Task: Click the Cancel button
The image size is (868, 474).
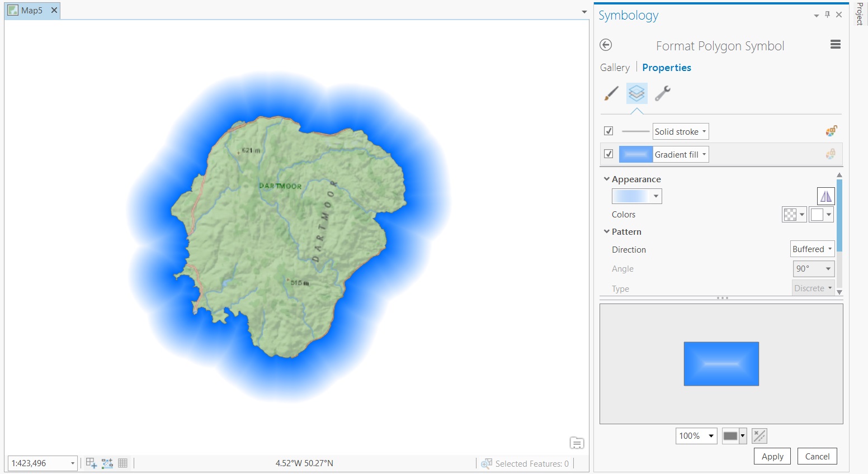Action: (817, 456)
